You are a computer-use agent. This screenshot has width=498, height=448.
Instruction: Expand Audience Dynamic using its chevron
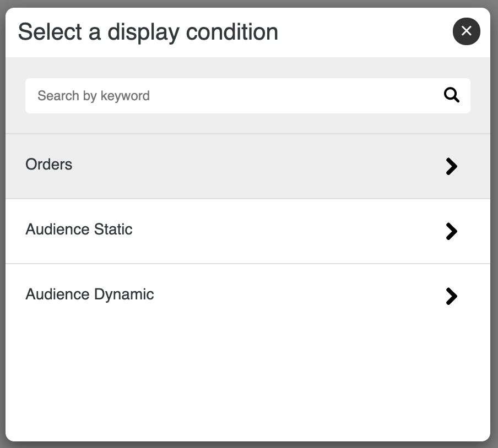click(451, 296)
